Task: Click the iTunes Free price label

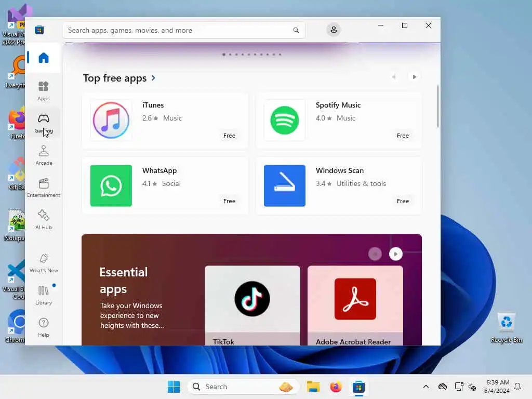Action: (x=229, y=136)
